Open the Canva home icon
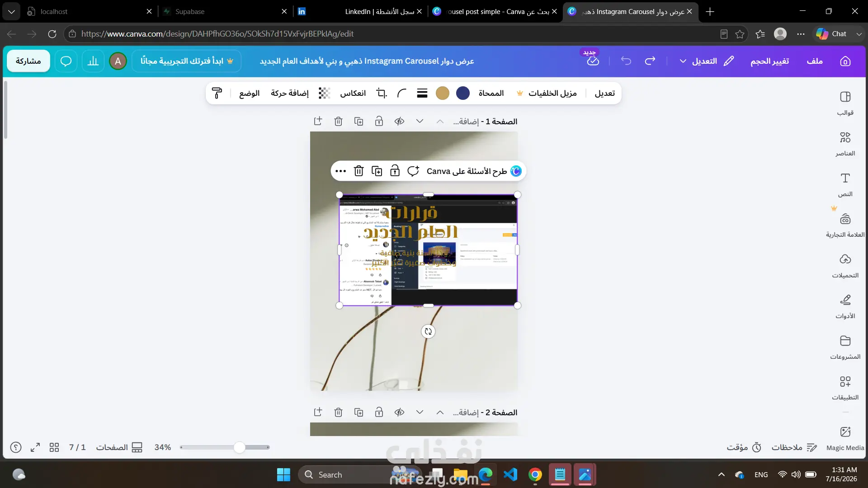This screenshot has width=868, height=488. 845,61
